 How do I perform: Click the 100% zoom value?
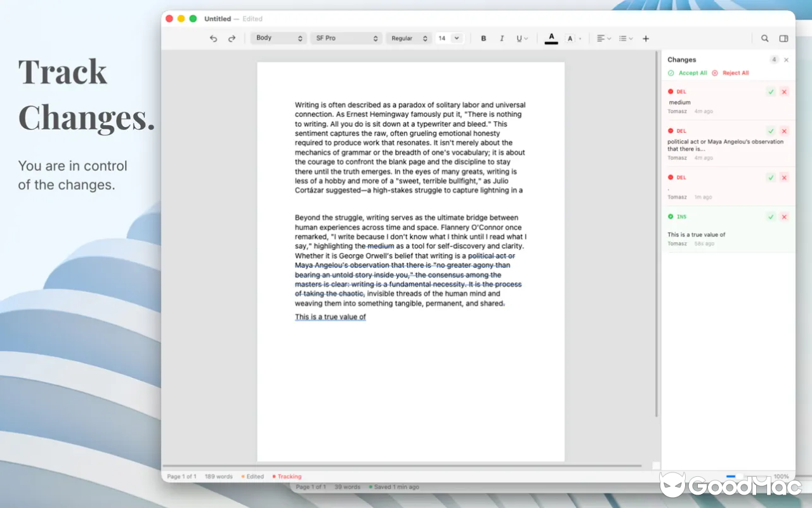click(x=781, y=477)
